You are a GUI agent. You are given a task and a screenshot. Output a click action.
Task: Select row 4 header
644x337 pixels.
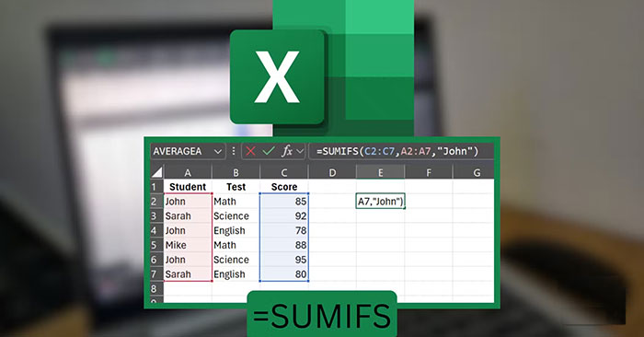tap(157, 230)
